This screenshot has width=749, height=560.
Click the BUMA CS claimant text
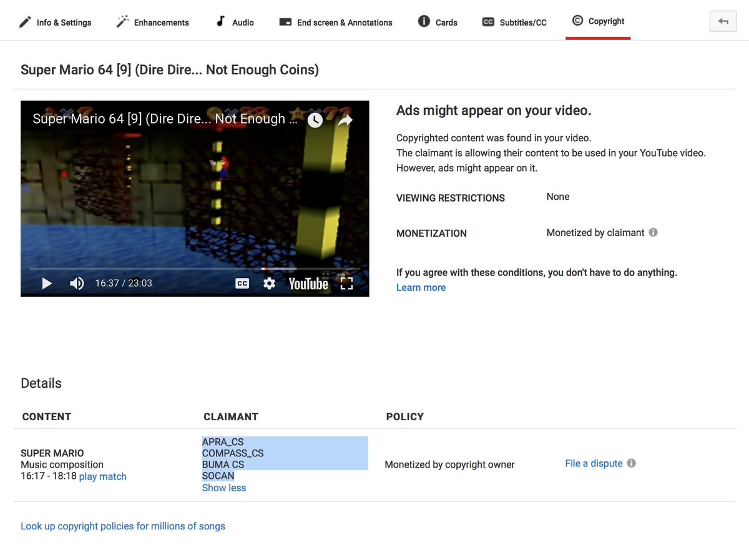click(x=223, y=464)
